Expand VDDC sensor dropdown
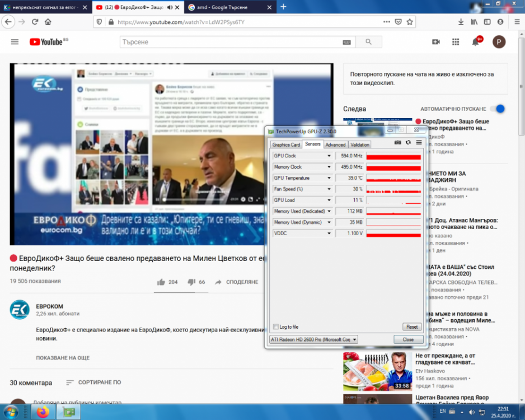Viewport: 525px width, 420px height. [329, 233]
